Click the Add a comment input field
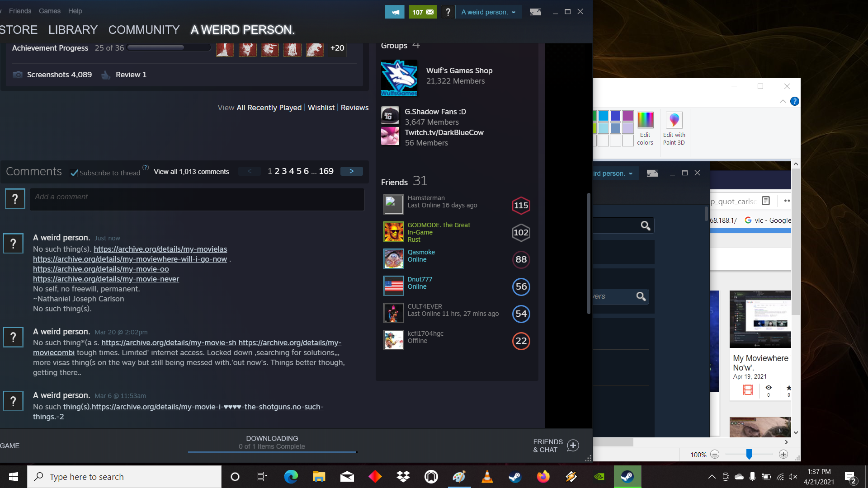The image size is (868, 488). coord(197,198)
